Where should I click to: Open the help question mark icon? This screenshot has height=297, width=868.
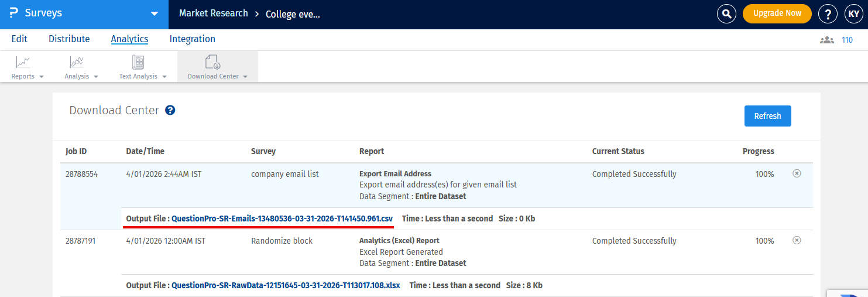[828, 14]
